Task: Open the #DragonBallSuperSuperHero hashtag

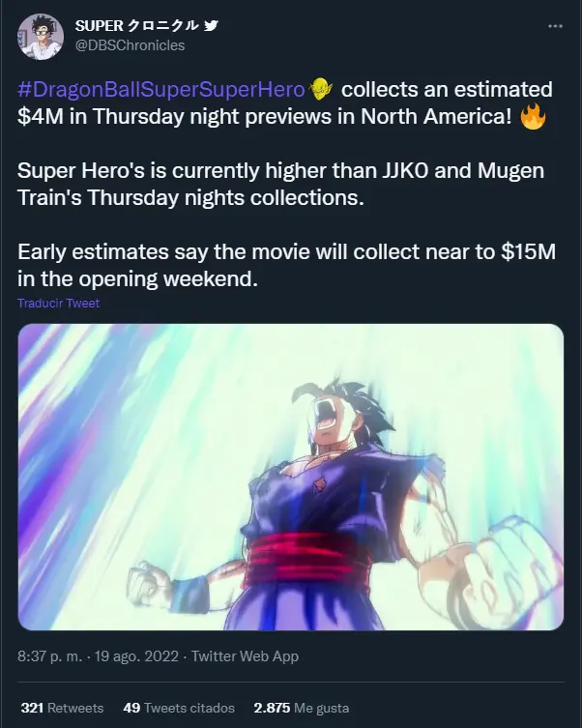Action: tap(161, 89)
